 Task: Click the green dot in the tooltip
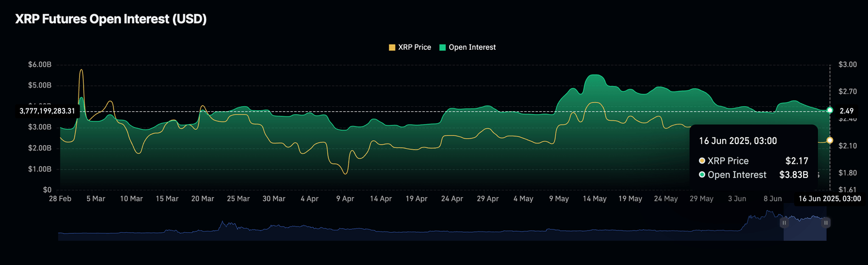[702, 175]
